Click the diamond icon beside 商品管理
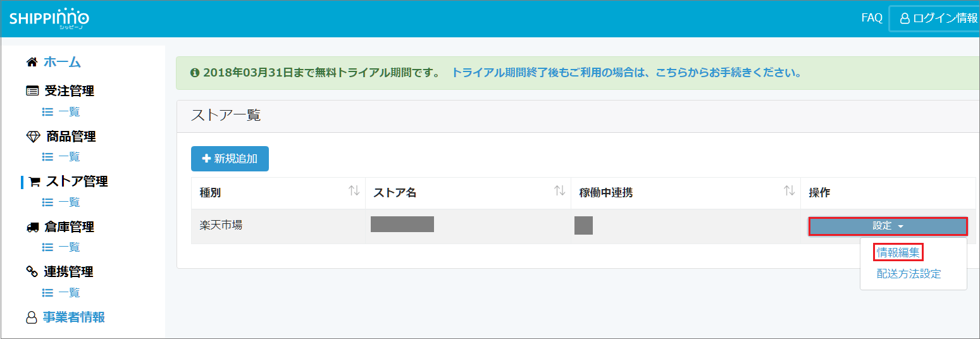 [x=33, y=137]
